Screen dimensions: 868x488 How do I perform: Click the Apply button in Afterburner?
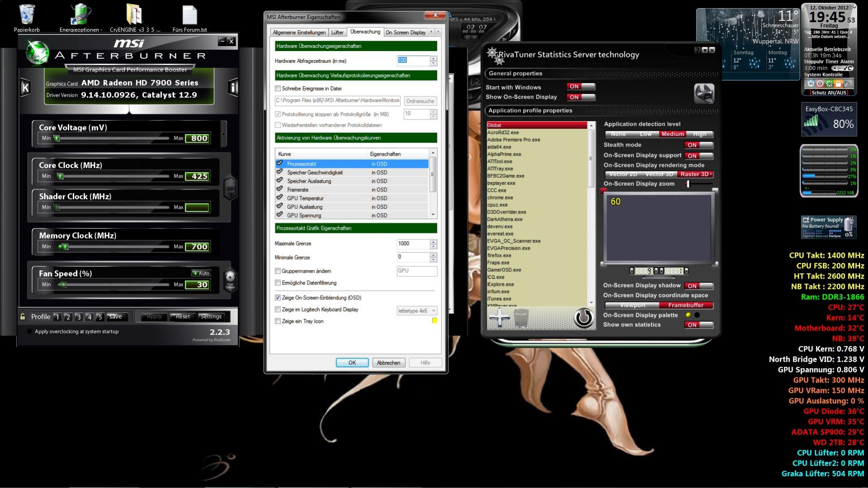pyautogui.click(x=154, y=317)
